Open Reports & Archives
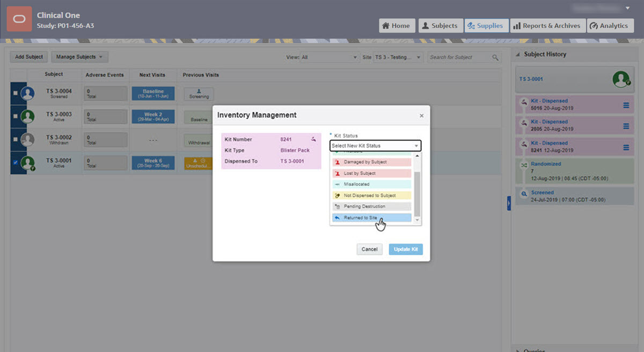 click(547, 25)
